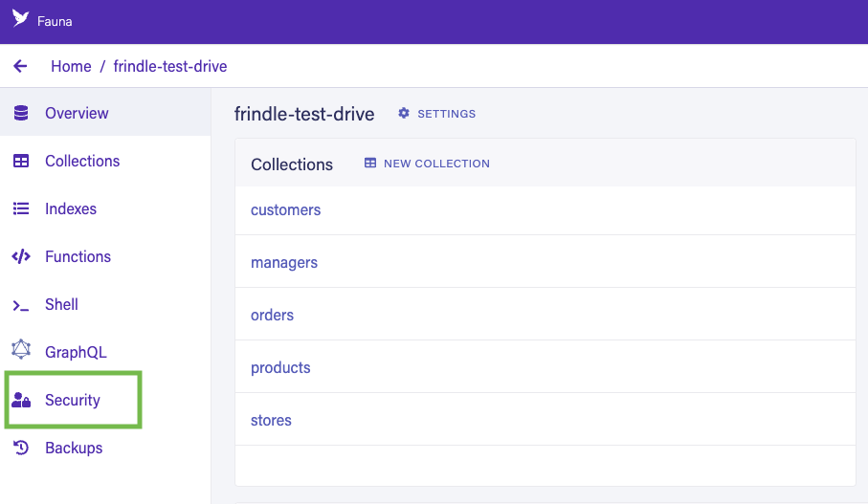
Task: Click the Overview database icon
Action: (x=21, y=113)
